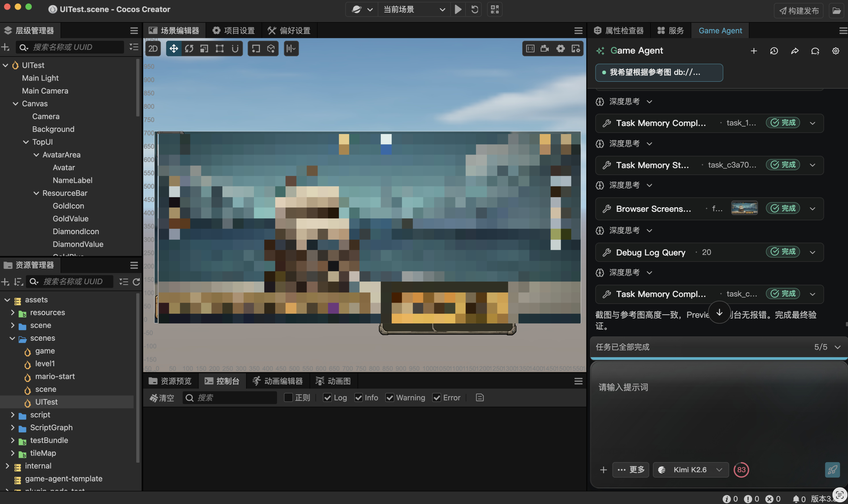Open the project folder icon

click(x=837, y=11)
